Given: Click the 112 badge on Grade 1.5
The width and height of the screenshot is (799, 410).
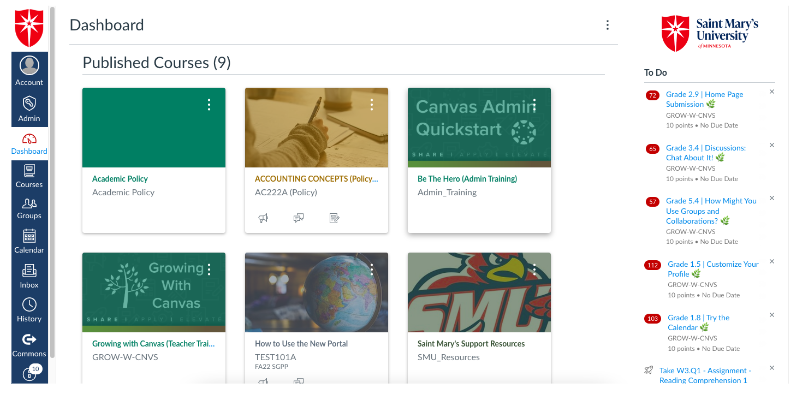Looking at the screenshot, I should coord(652,265).
